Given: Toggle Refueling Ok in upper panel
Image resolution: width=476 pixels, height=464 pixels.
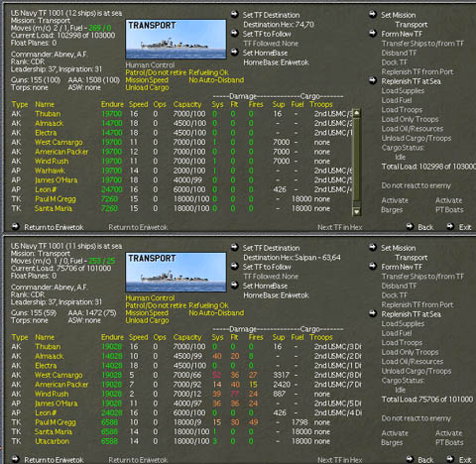Looking at the screenshot, I should pos(209,72).
